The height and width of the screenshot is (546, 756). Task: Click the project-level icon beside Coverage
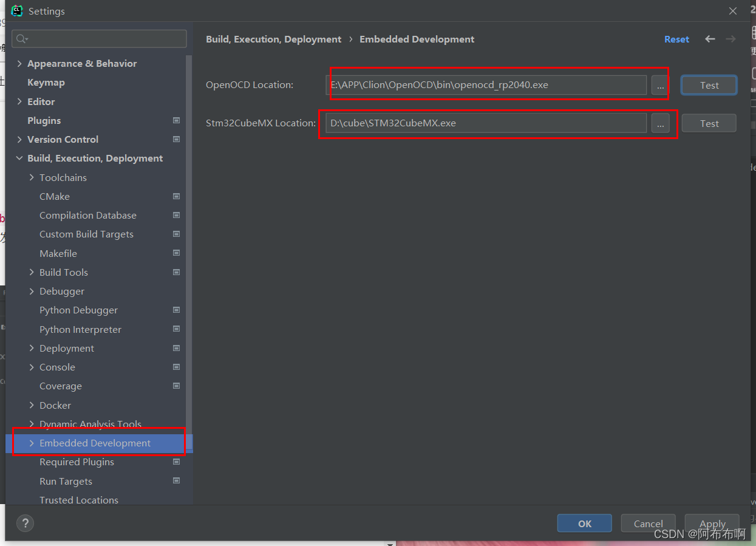(176, 386)
